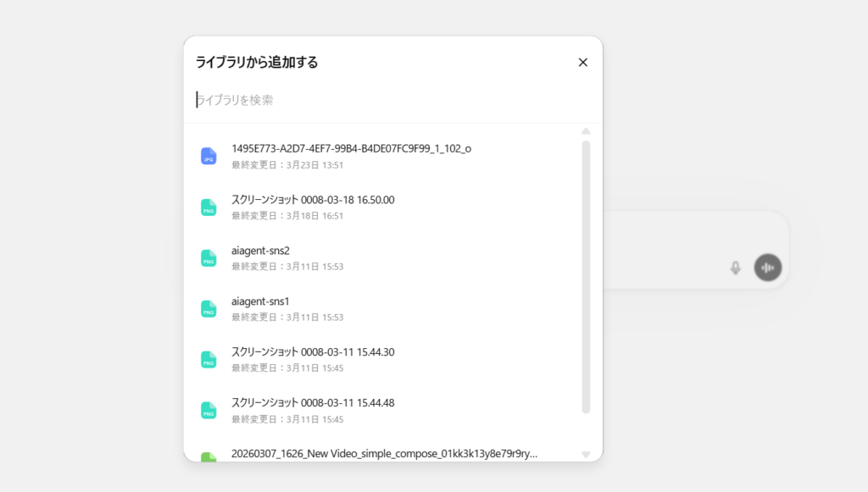Click the scrollbar down arrow in library list
Screen dimensions: 868x492
pos(586,455)
